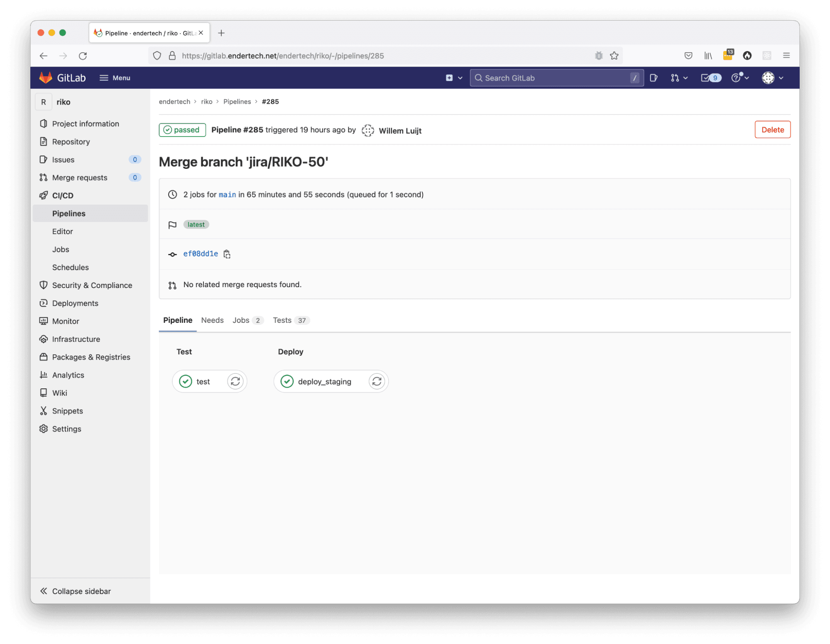The width and height of the screenshot is (830, 644).
Task: Bookmark this page with star icon
Action: click(614, 56)
